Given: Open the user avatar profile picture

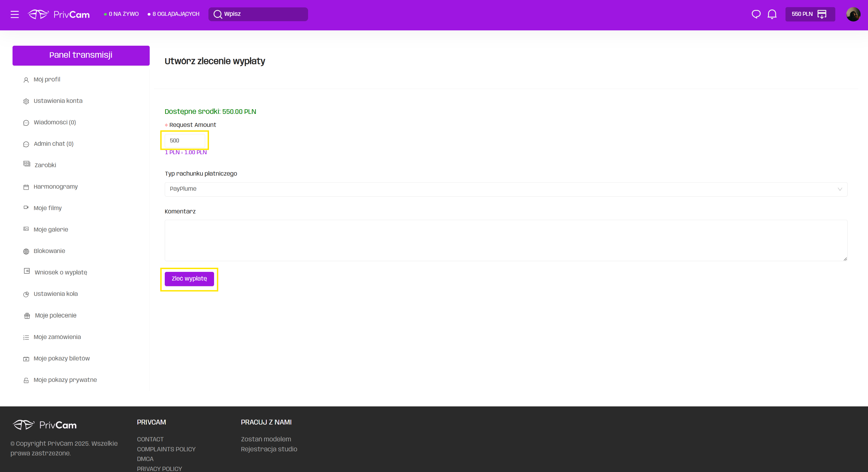Looking at the screenshot, I should click(x=853, y=14).
